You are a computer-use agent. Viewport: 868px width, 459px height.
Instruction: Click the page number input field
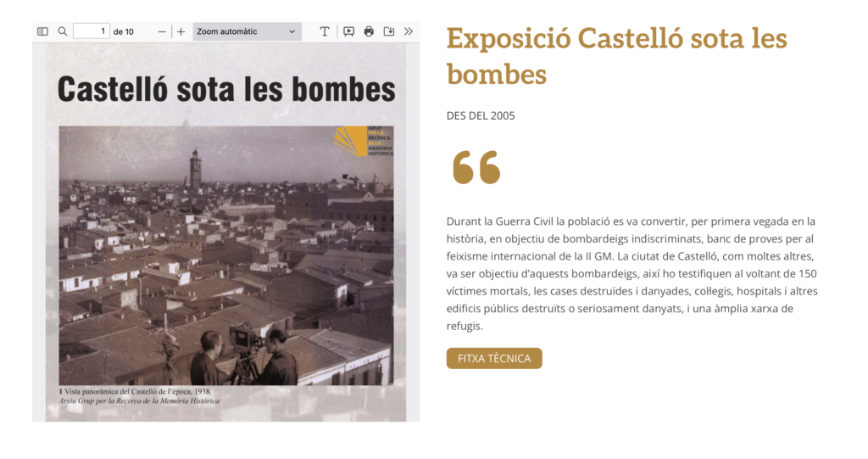(x=92, y=31)
